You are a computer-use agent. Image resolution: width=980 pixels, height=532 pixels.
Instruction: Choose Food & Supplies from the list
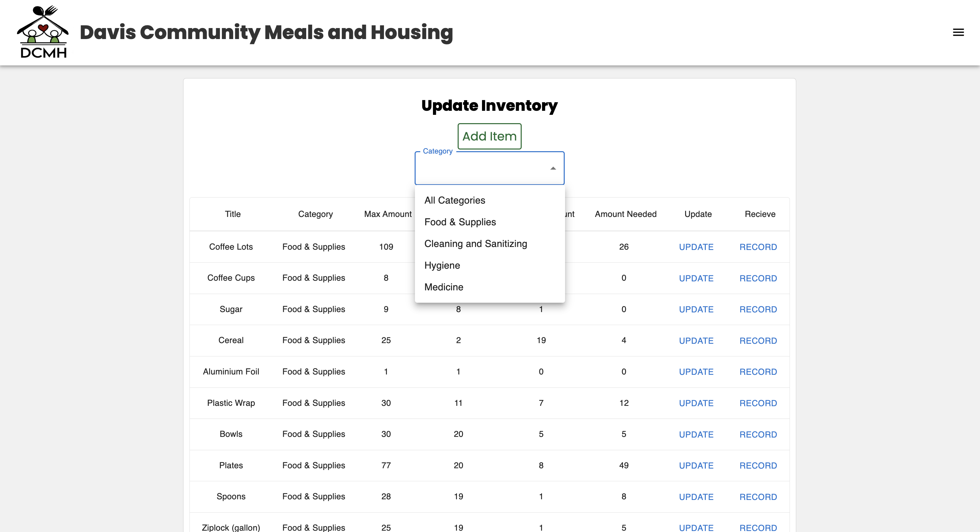[x=460, y=222]
